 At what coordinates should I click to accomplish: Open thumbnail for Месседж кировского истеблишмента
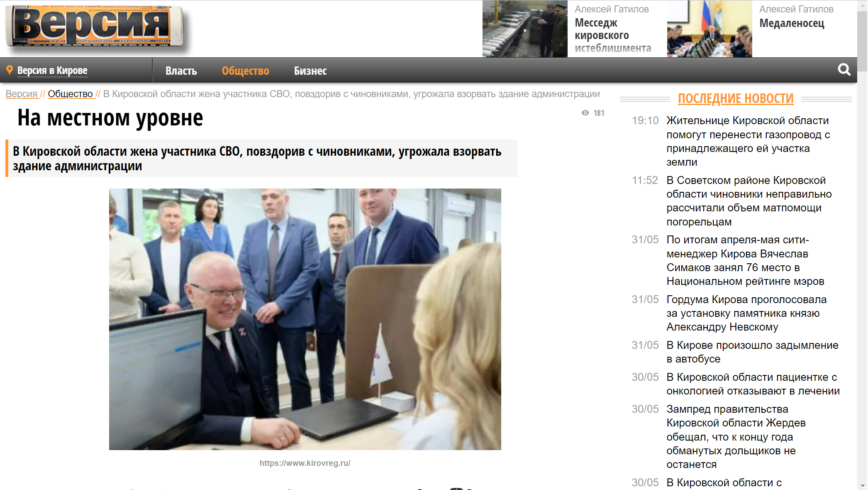click(x=524, y=29)
